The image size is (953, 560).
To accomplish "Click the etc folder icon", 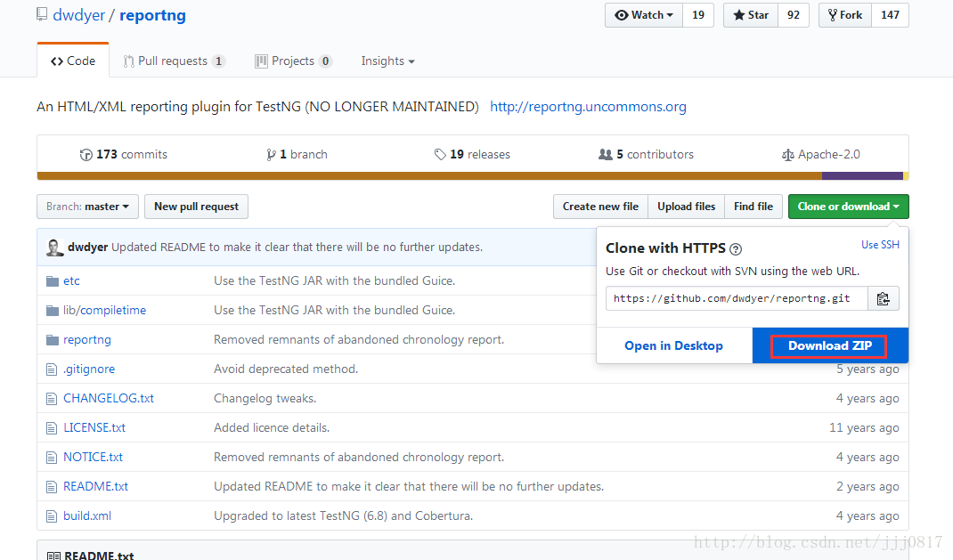I will (53, 281).
